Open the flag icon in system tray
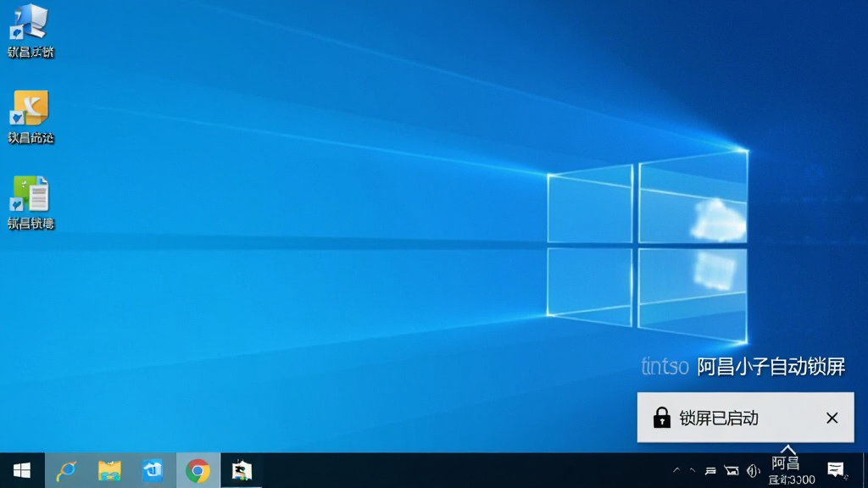The image size is (868, 488). pos(711,471)
